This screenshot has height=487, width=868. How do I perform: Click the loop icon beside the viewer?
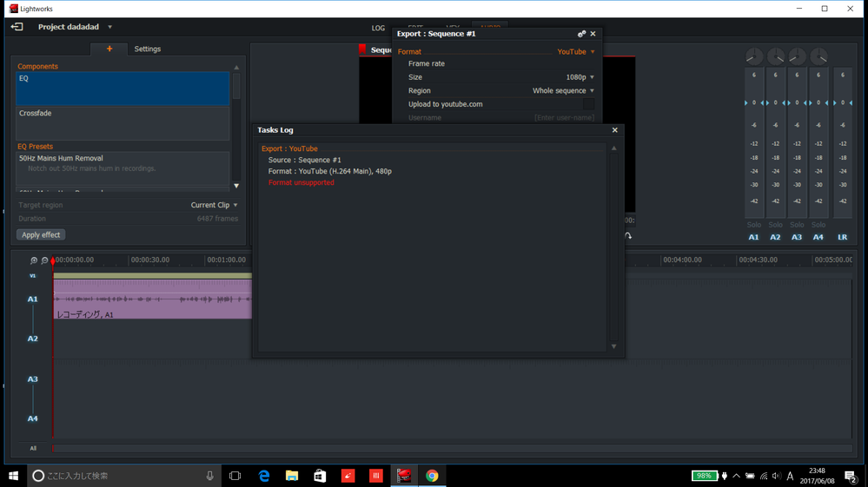click(x=628, y=235)
